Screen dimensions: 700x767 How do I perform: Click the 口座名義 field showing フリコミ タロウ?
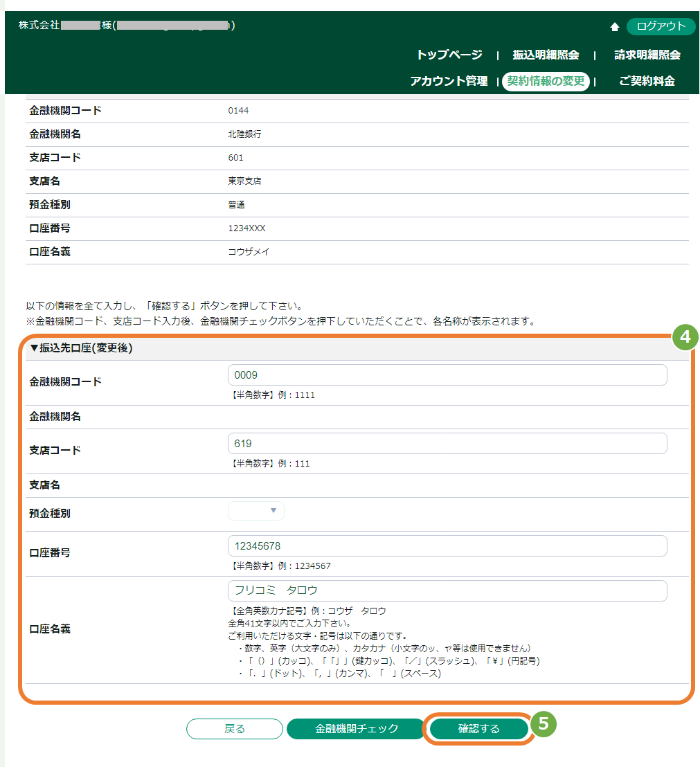[448, 590]
